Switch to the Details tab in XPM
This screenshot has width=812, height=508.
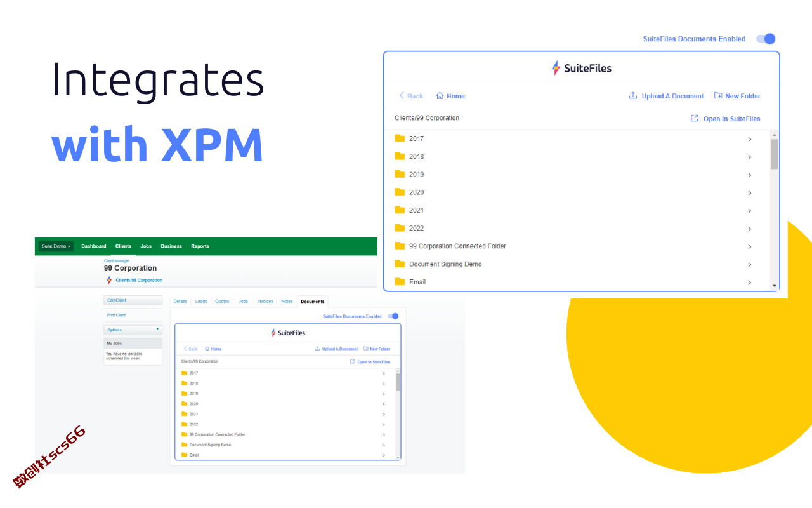[x=180, y=301]
